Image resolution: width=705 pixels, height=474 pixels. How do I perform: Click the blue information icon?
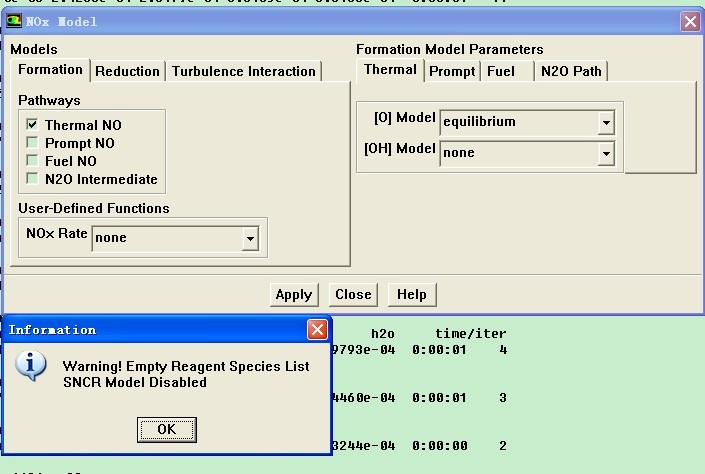coord(31,366)
